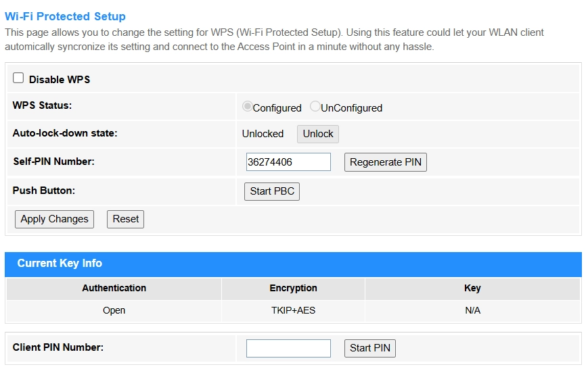Tick the Disable WPS checkbox
The width and height of the screenshot is (588, 369).
tap(18, 78)
